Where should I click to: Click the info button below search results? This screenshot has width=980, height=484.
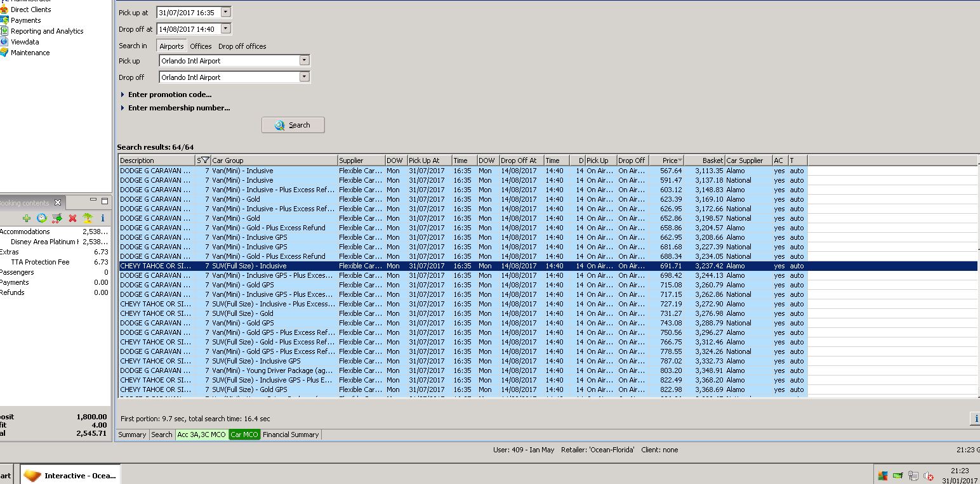tap(975, 419)
